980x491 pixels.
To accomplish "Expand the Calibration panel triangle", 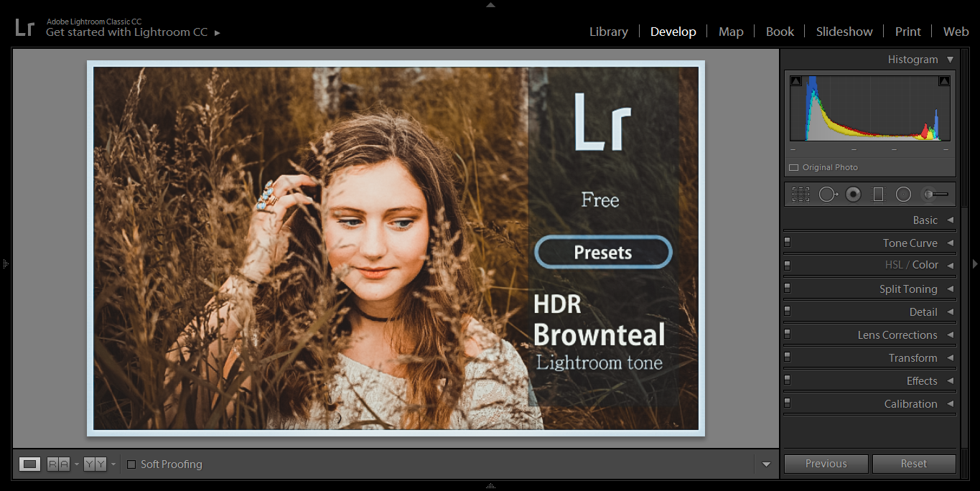I will pyautogui.click(x=950, y=404).
